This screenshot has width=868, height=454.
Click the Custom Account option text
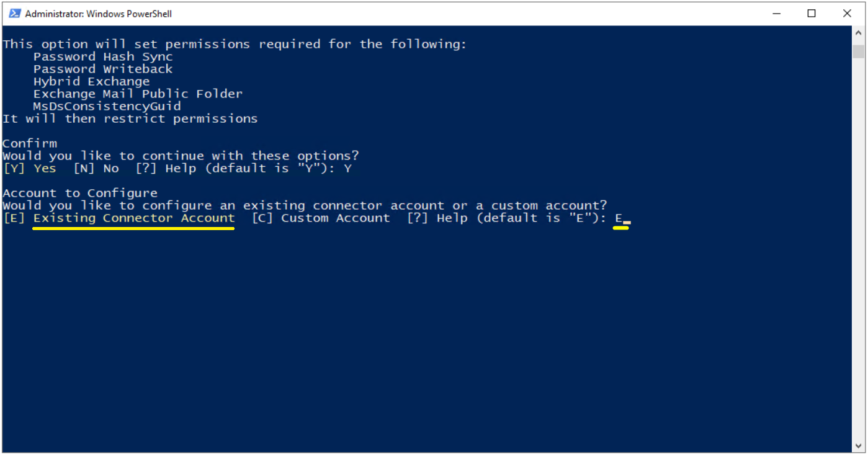click(x=336, y=218)
